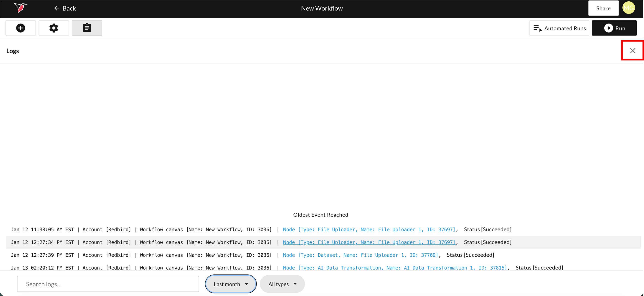Toggle the logs clipboard icon
The image size is (644, 296).
point(87,28)
